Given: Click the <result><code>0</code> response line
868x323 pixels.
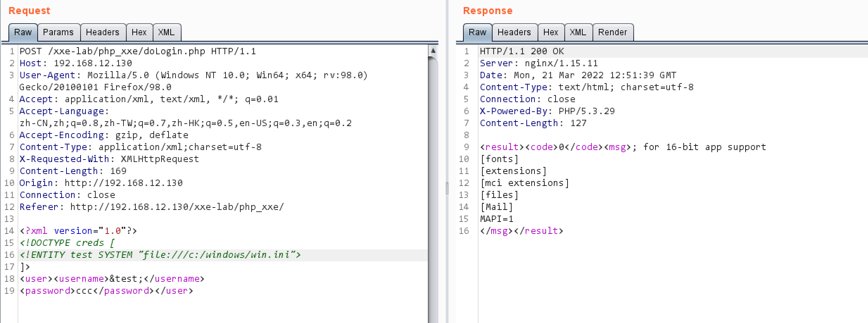Looking at the screenshot, I should tap(623, 147).
